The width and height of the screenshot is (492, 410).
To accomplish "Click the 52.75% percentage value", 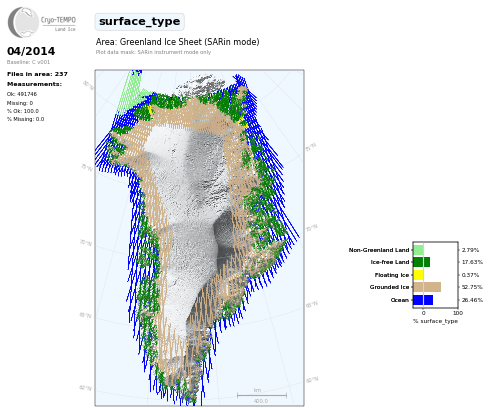I will [472, 287].
